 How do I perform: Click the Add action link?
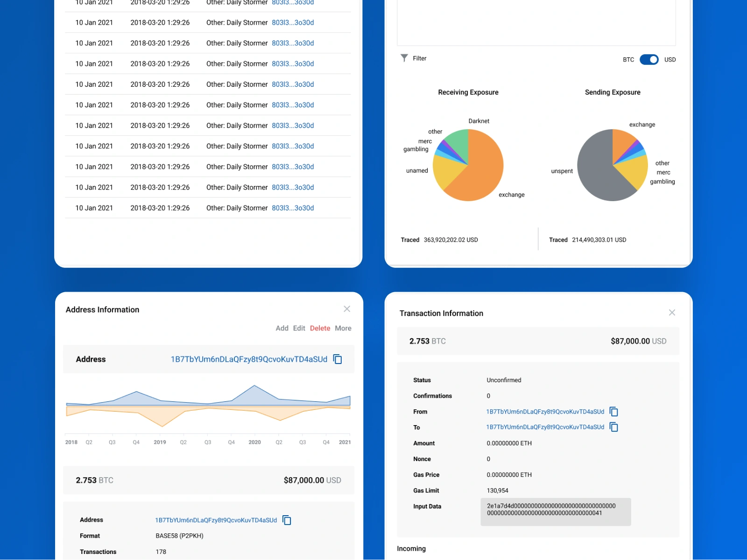coord(282,328)
